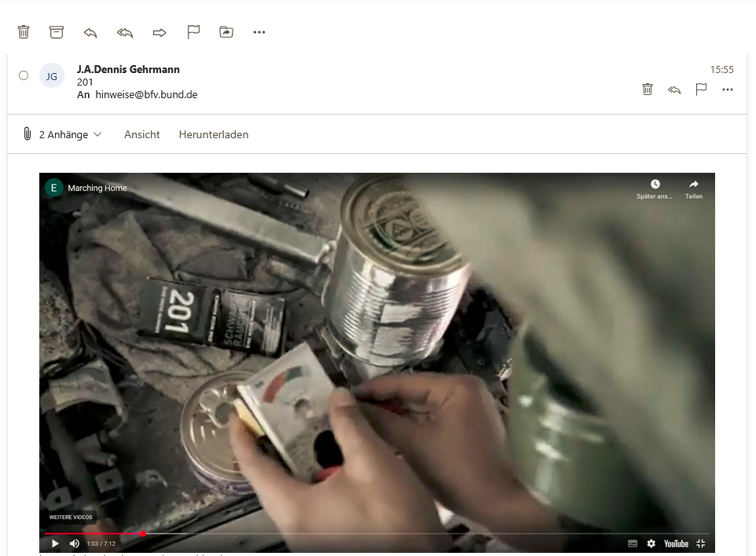Viewport: 756px width, 556px height.
Task: Toggle the flag in the message header
Action: 701,90
